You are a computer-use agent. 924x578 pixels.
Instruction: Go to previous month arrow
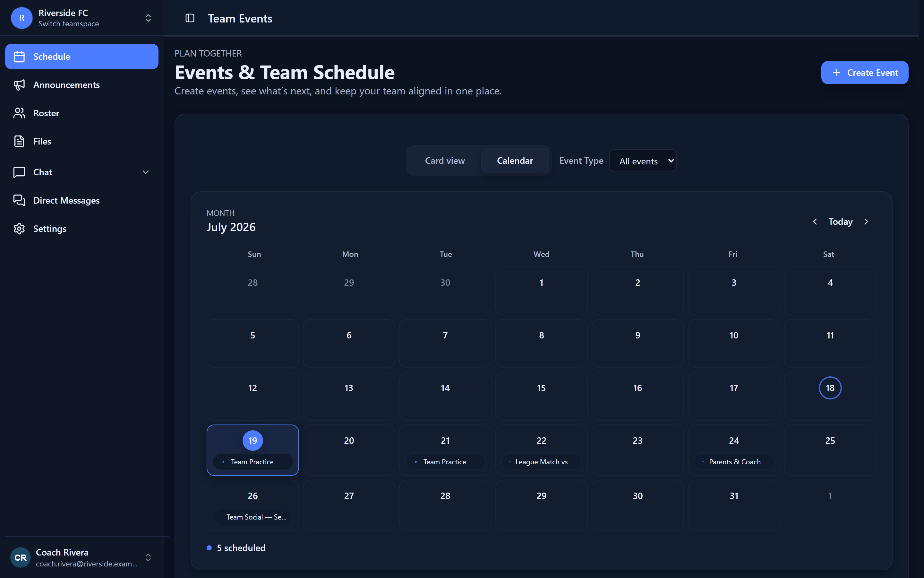(815, 222)
